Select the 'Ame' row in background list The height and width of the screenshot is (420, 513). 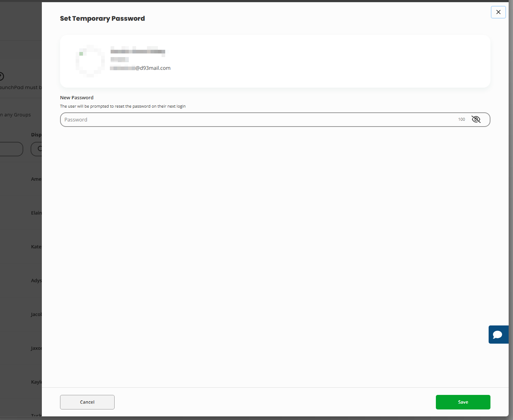tap(36, 179)
